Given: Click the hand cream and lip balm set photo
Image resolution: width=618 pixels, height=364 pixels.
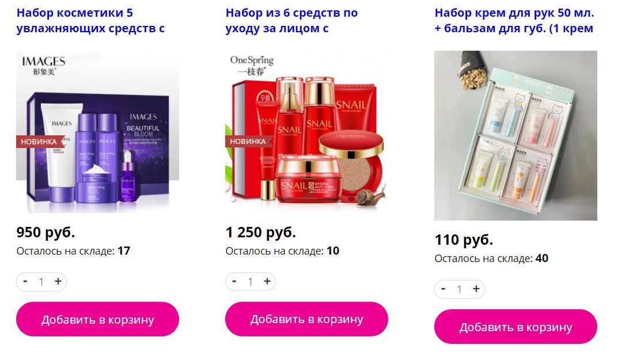Looking at the screenshot, I should pos(515,135).
